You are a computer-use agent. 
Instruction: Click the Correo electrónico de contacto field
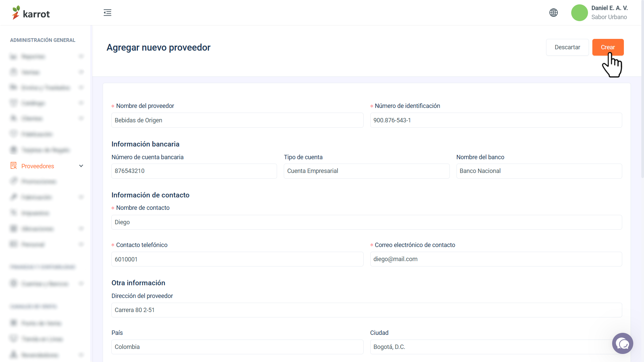pos(496,259)
